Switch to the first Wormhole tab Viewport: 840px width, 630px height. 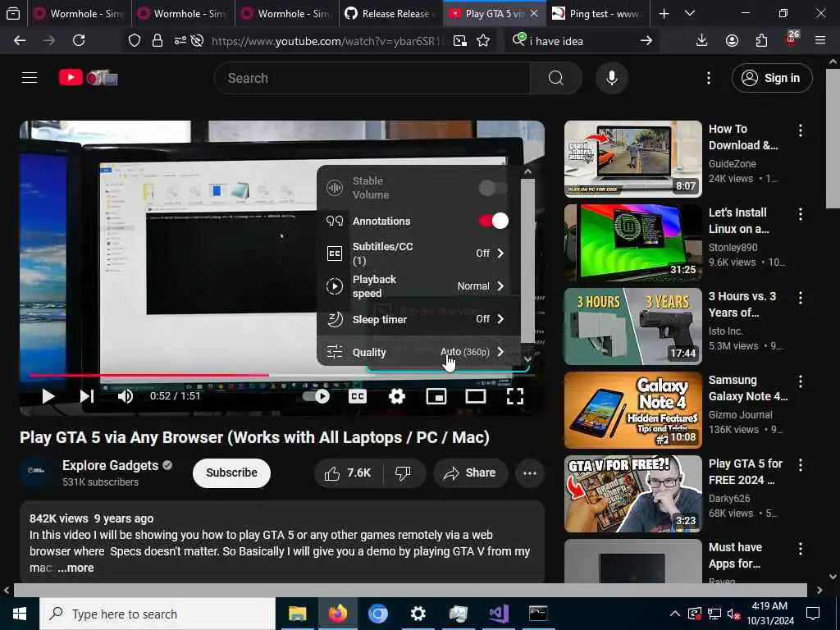(78, 13)
